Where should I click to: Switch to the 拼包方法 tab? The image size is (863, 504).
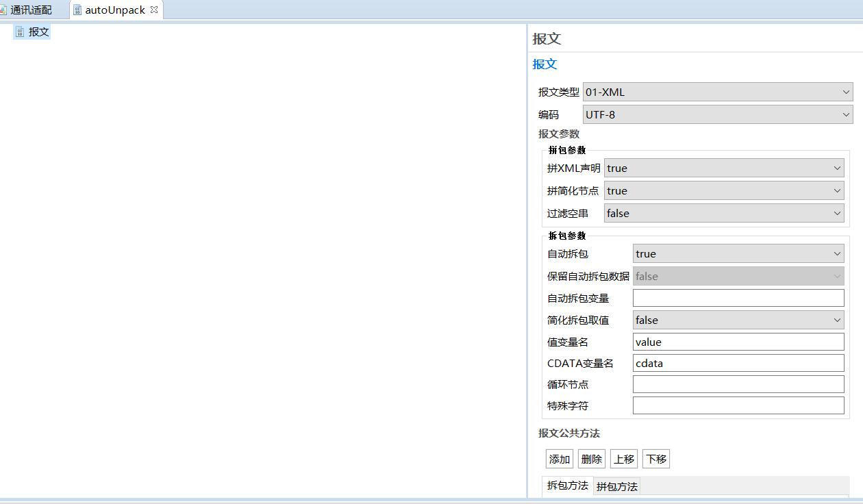coord(616,487)
